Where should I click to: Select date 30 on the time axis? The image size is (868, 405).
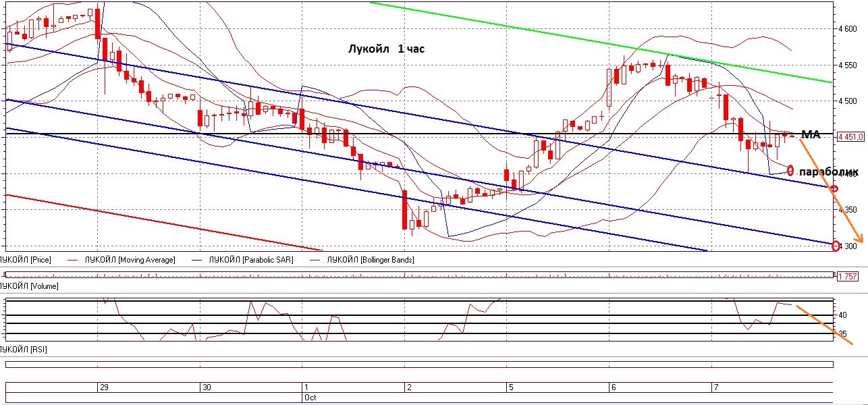(x=207, y=387)
